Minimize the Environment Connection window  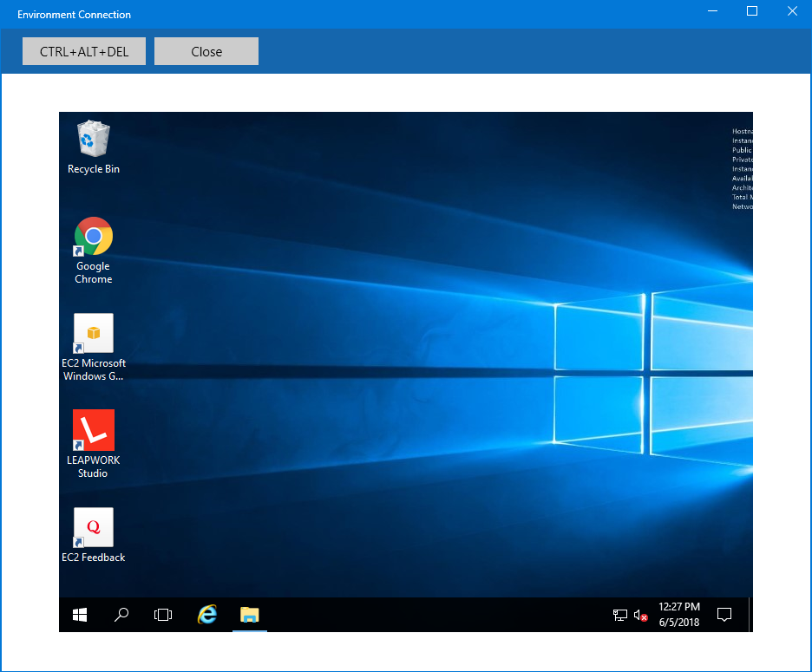[x=712, y=11]
